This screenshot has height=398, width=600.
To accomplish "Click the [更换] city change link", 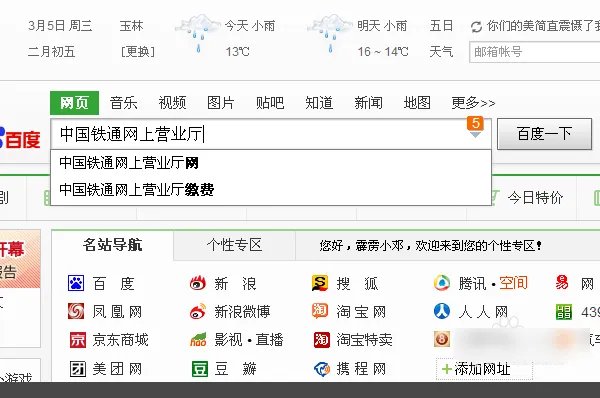I will coord(138,51).
